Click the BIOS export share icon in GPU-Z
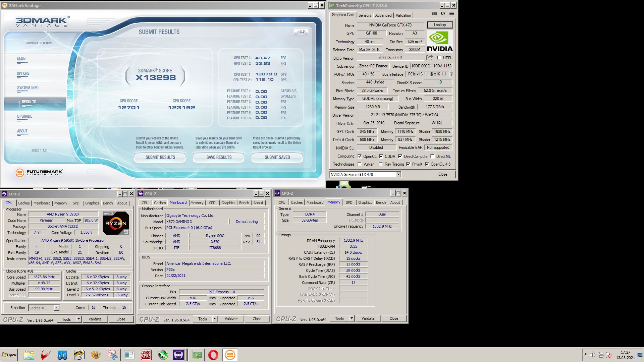 coord(429,58)
